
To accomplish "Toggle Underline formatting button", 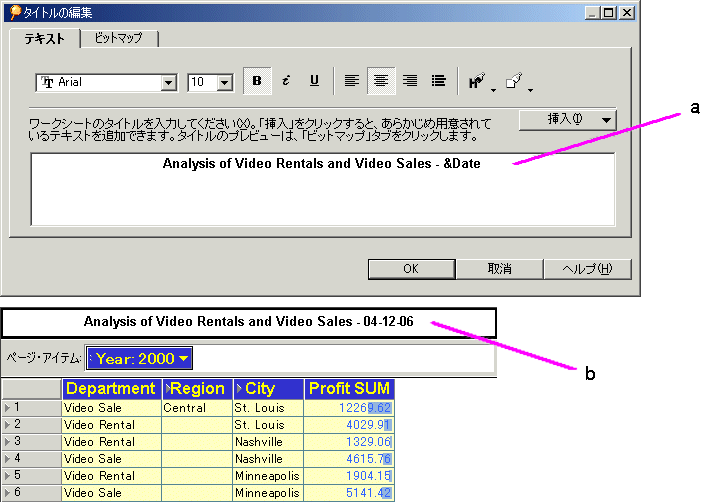I will pos(314,81).
